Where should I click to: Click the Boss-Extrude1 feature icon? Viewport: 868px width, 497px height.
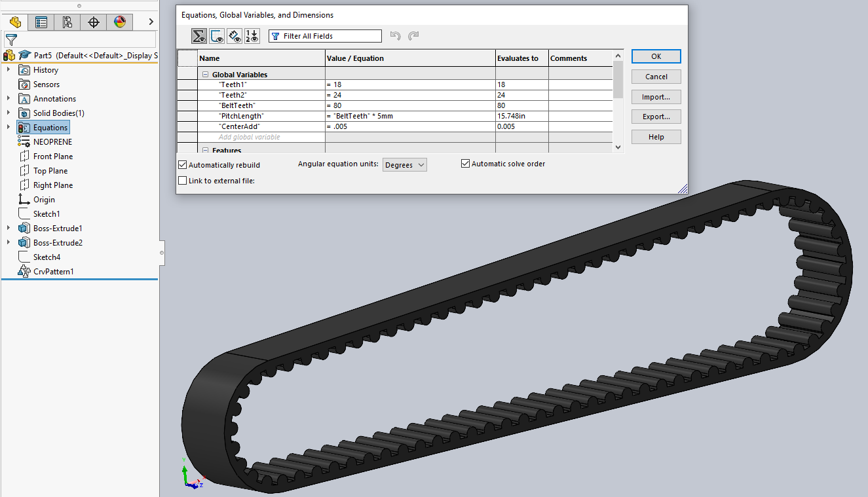(24, 229)
